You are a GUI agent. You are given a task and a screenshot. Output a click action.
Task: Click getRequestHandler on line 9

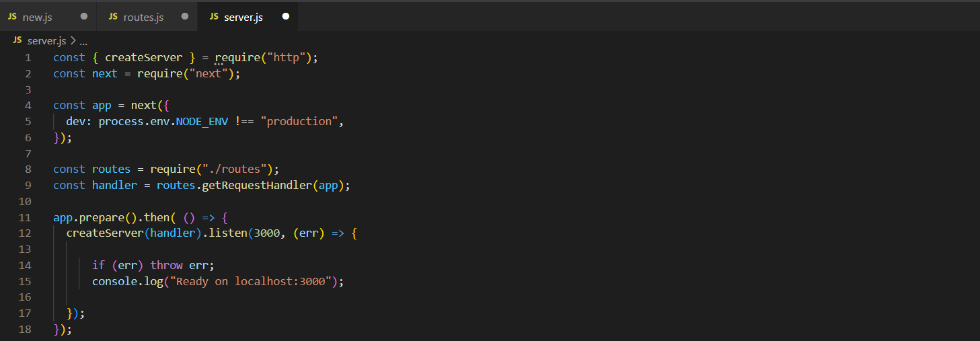(x=257, y=186)
